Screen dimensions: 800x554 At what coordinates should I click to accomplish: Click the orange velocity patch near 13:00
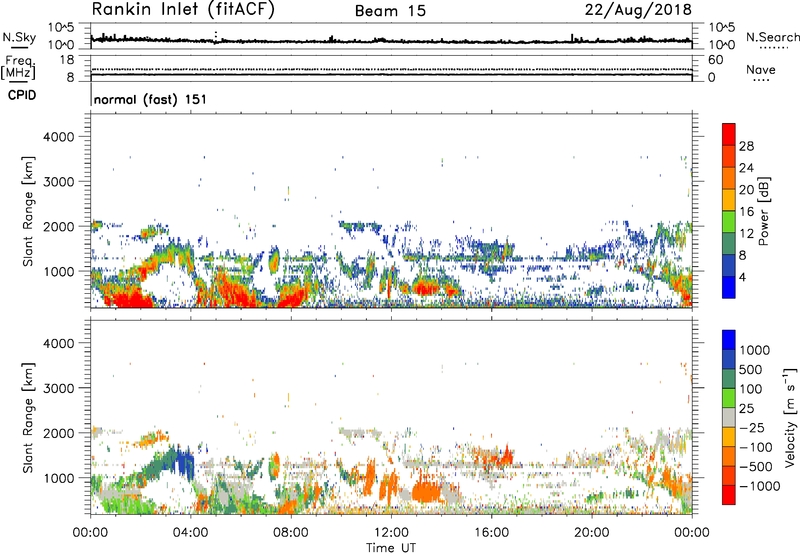(x=426, y=491)
